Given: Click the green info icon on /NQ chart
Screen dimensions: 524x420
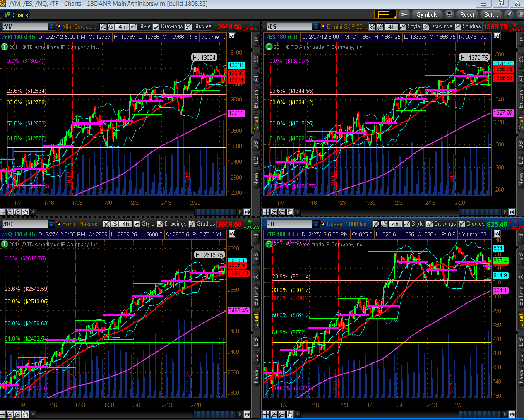Looking at the screenshot, I should (x=5, y=244).
